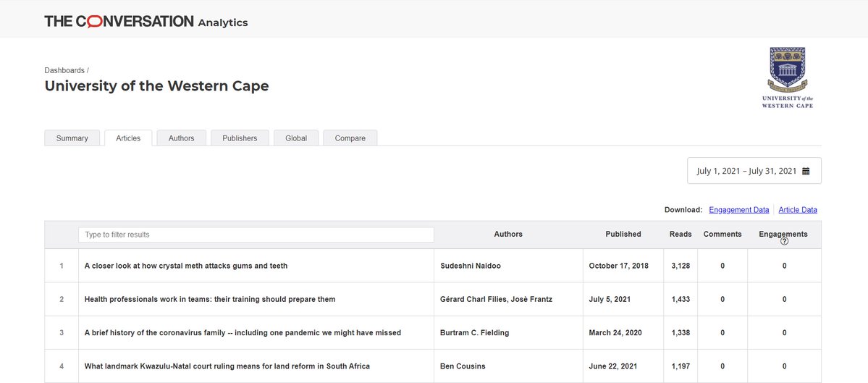Click the 1,433 reads value
Viewport: 868px width, 383px height.
pos(681,300)
